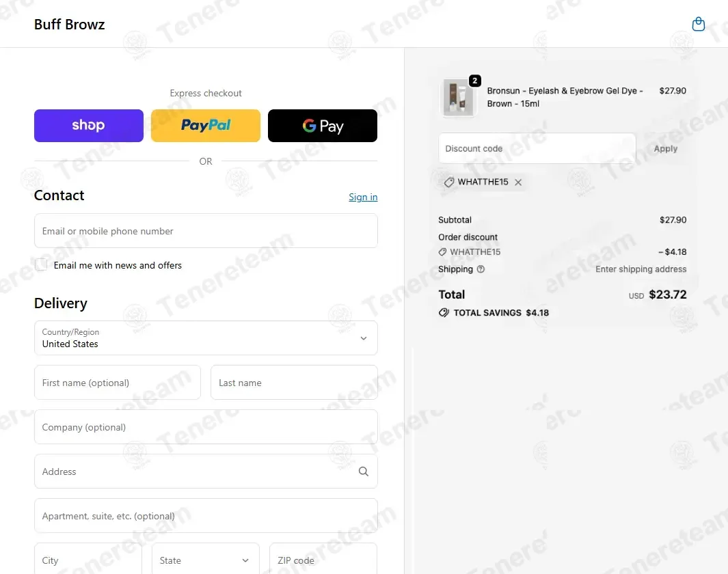
Task: Click the Last name field
Action: tap(294, 383)
